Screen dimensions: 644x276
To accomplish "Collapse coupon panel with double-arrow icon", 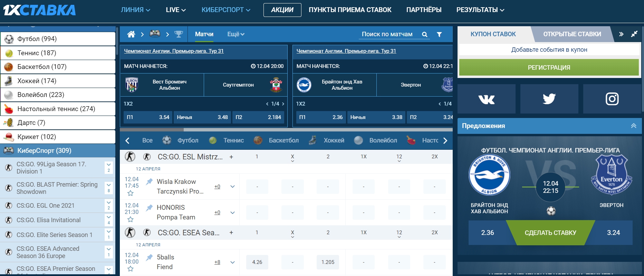I will tap(621, 34).
